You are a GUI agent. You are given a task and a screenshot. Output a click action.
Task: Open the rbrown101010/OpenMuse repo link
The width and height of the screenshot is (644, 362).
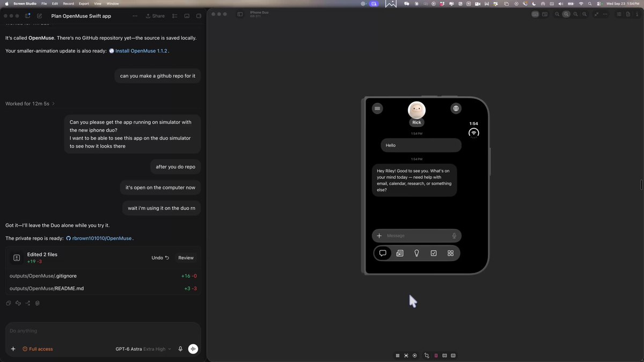[x=102, y=238]
